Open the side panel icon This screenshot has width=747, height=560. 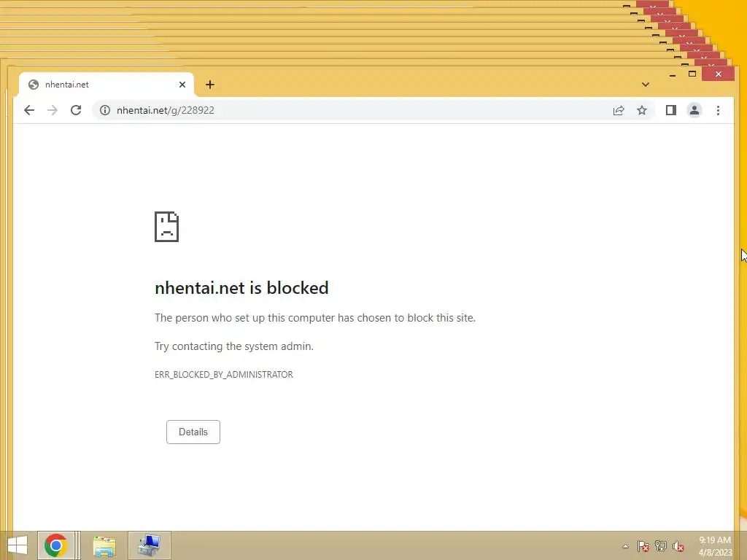(x=671, y=111)
